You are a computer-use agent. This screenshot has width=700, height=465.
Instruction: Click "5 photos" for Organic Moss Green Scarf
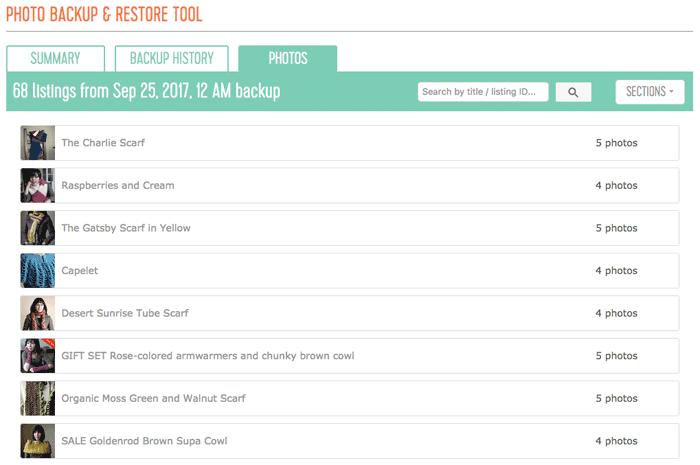coord(617,399)
